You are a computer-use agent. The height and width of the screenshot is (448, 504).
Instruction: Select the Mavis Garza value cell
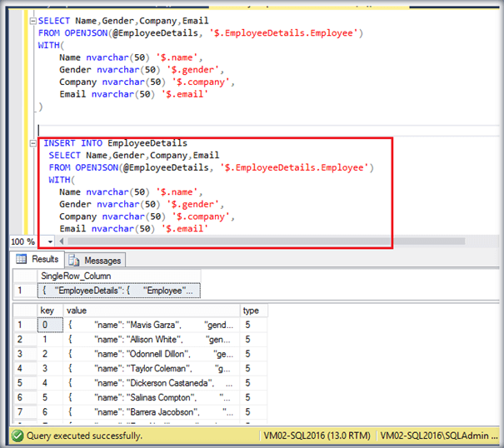point(152,325)
